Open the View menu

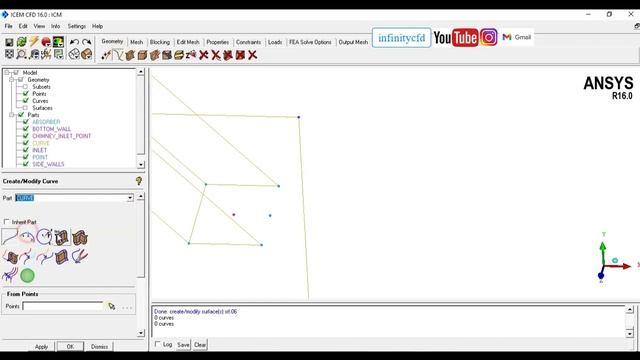39,26
